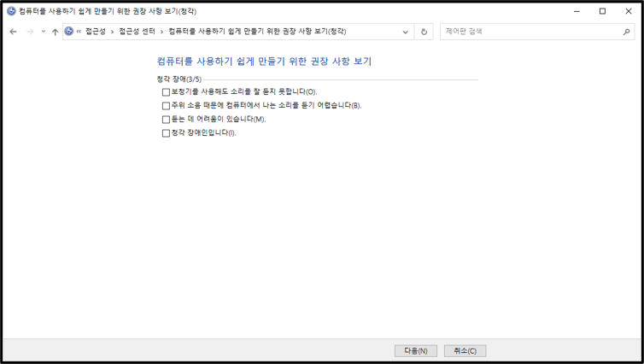
Task: Expand the arrow after the 접근성 breadcrumb
Action: click(x=112, y=32)
